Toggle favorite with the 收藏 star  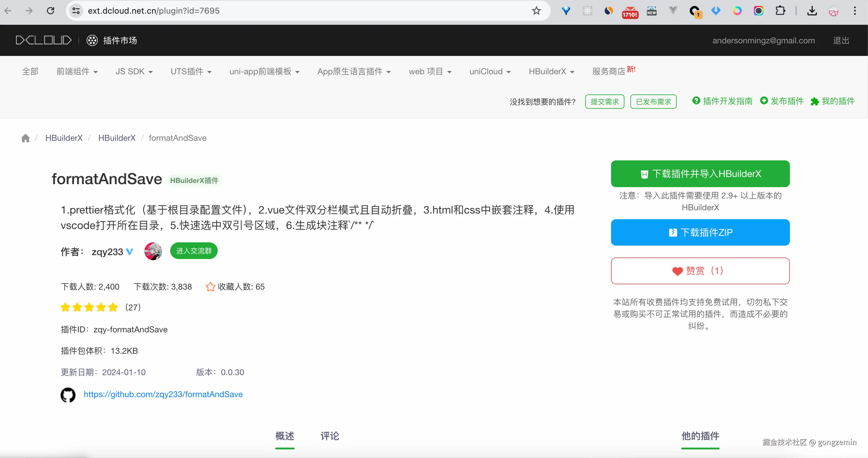pyautogui.click(x=211, y=287)
